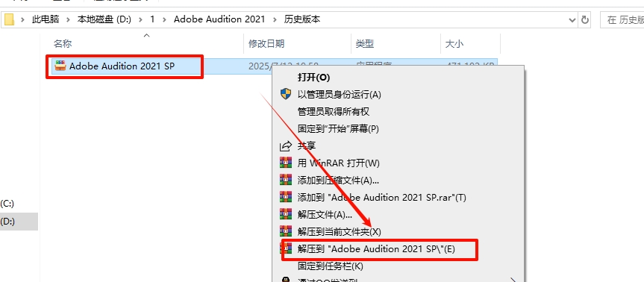This screenshot has width=644, height=282.
Task: Click 历史版本 breadcrumb segment
Action: click(x=302, y=19)
